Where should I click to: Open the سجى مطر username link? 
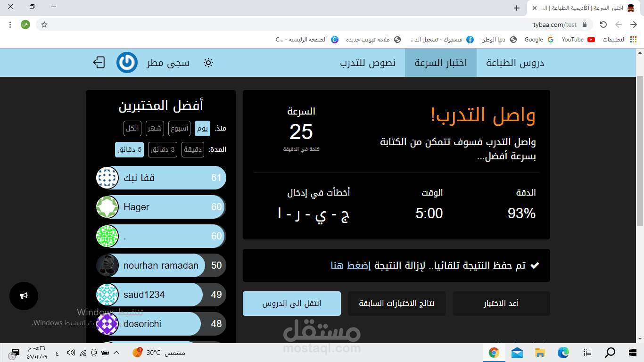[168, 63]
